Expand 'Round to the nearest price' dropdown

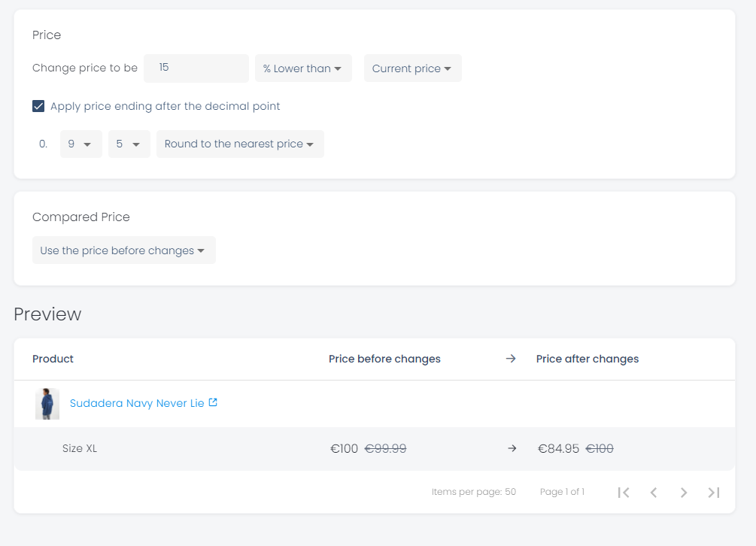[240, 144]
